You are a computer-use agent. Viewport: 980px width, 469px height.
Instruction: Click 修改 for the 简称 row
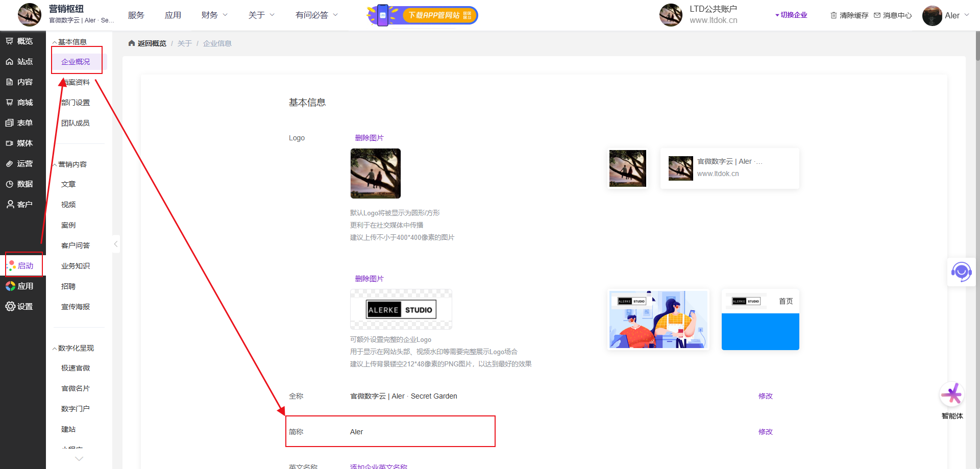coord(766,432)
